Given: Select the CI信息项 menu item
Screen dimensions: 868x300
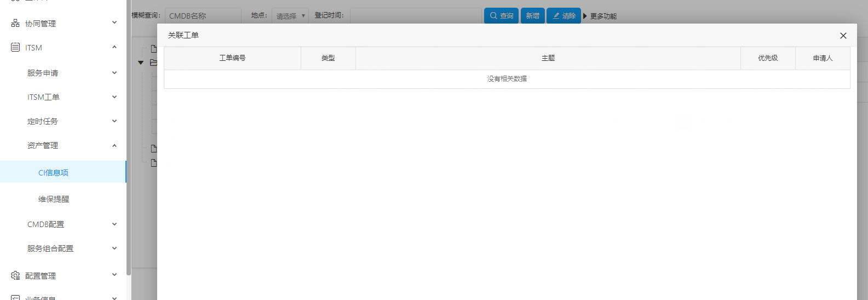Looking at the screenshot, I should 53,172.
